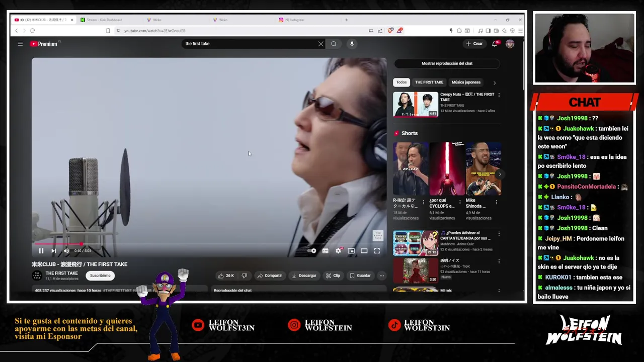
Task: Open more actions beside Guardar
Action: pyautogui.click(x=381, y=276)
